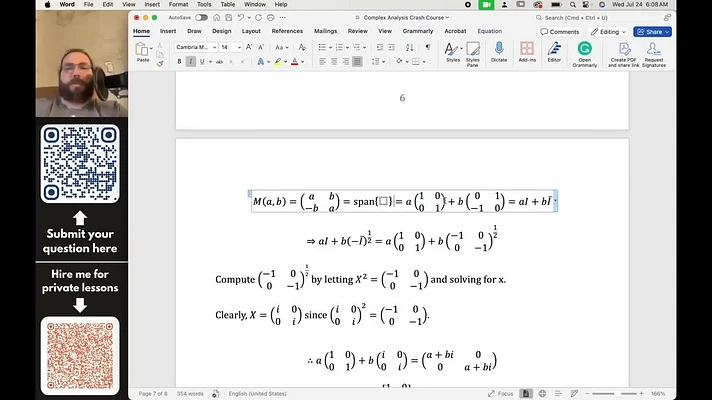The width and height of the screenshot is (712, 400).
Task: Toggle Subscript formatting
Action: (231, 61)
